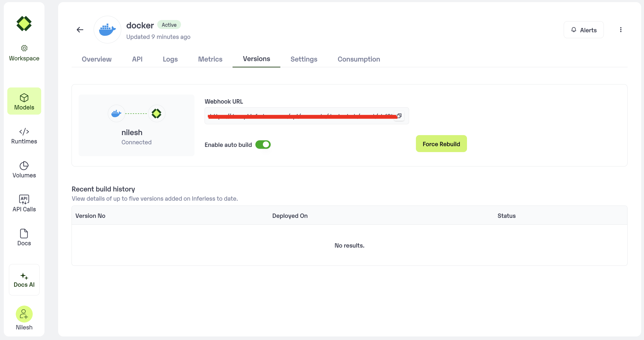Disable the auto build toggle
The image size is (644, 340).
point(263,145)
